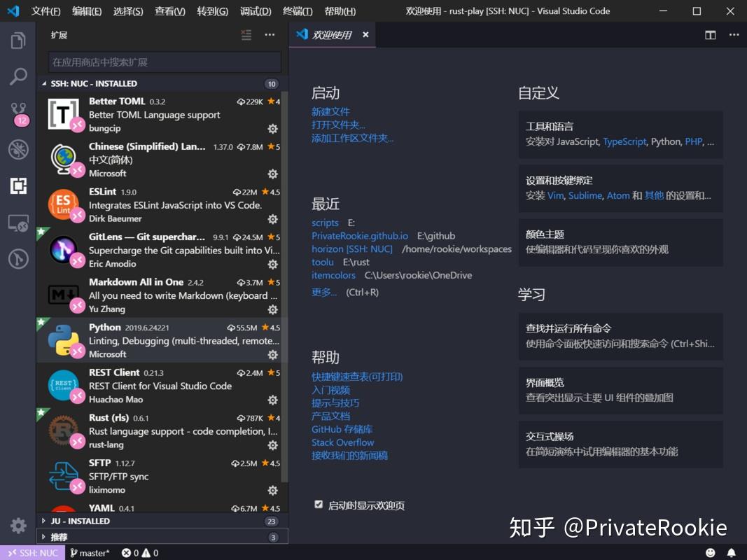Open Source Control view with 12 badge
Viewport: 747px width, 560px height.
19,113
